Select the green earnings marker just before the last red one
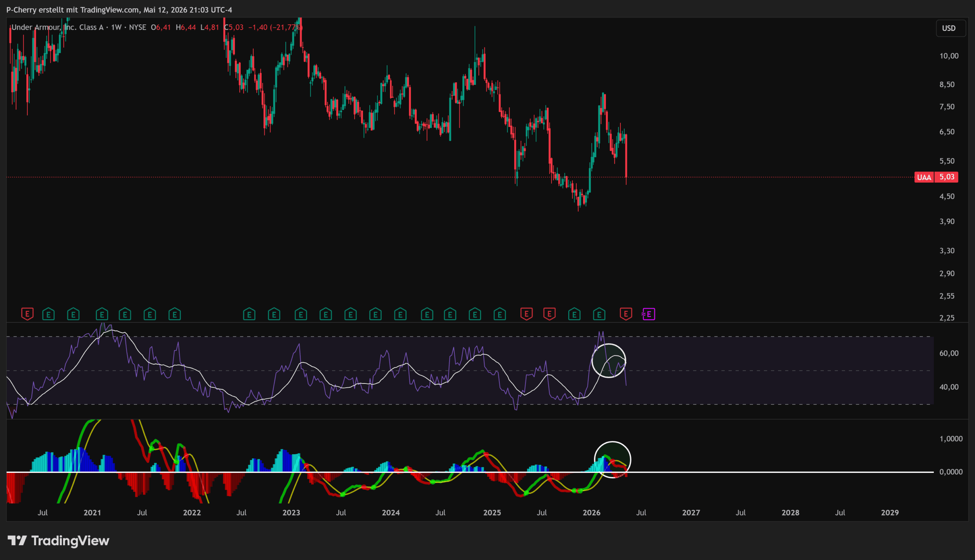Image resolution: width=975 pixels, height=560 pixels. point(599,315)
